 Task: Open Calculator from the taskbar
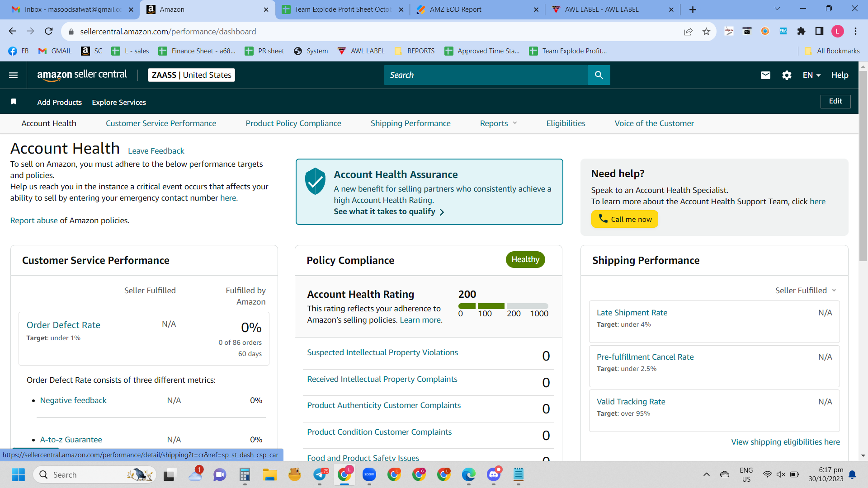coord(245,474)
